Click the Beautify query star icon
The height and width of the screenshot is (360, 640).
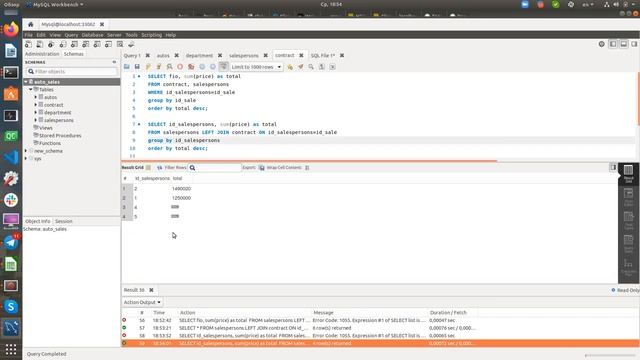tap(290, 67)
